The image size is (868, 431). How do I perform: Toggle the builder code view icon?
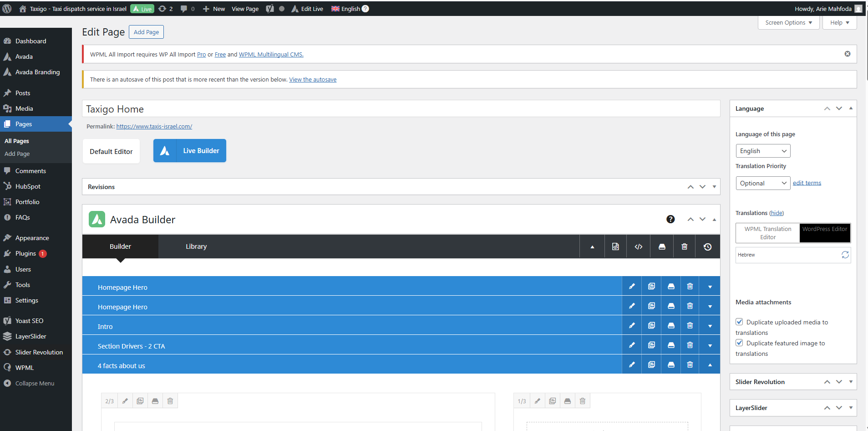639,246
